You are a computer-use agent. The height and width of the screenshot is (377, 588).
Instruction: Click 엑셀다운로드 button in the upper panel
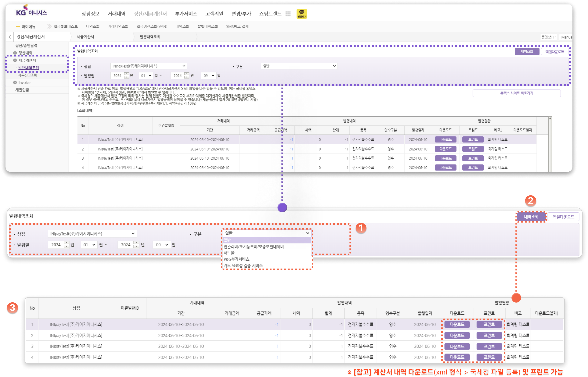click(x=554, y=51)
